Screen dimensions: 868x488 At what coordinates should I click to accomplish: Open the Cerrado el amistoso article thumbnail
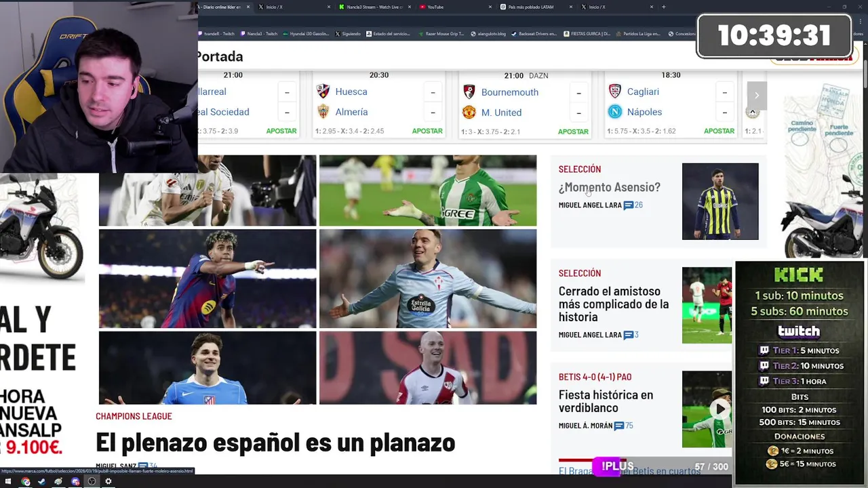tap(707, 305)
